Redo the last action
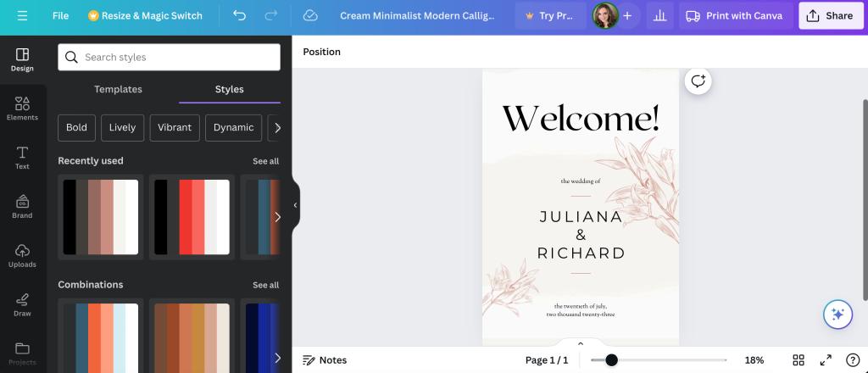This screenshot has height=373, width=868. (x=270, y=15)
